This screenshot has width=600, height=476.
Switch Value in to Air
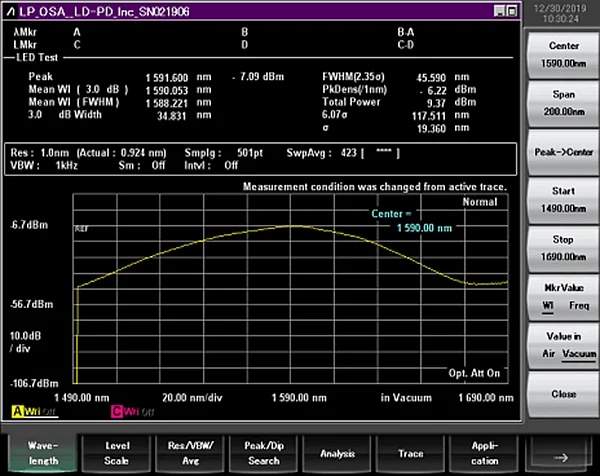[x=546, y=352]
